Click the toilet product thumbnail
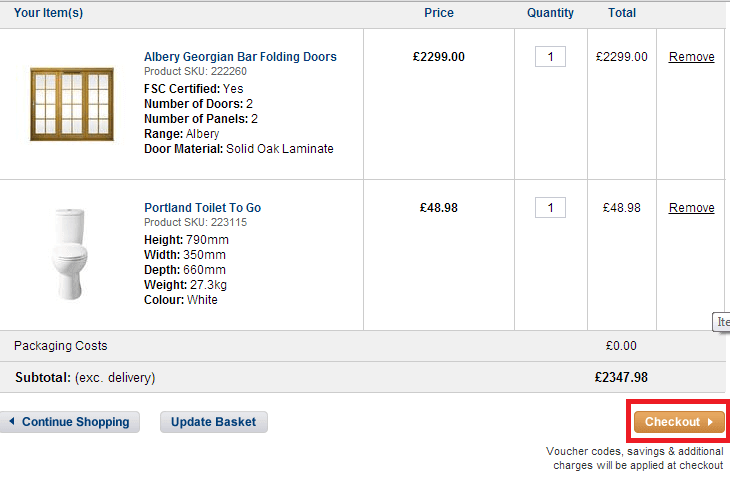The width and height of the screenshot is (731, 482). 70,254
